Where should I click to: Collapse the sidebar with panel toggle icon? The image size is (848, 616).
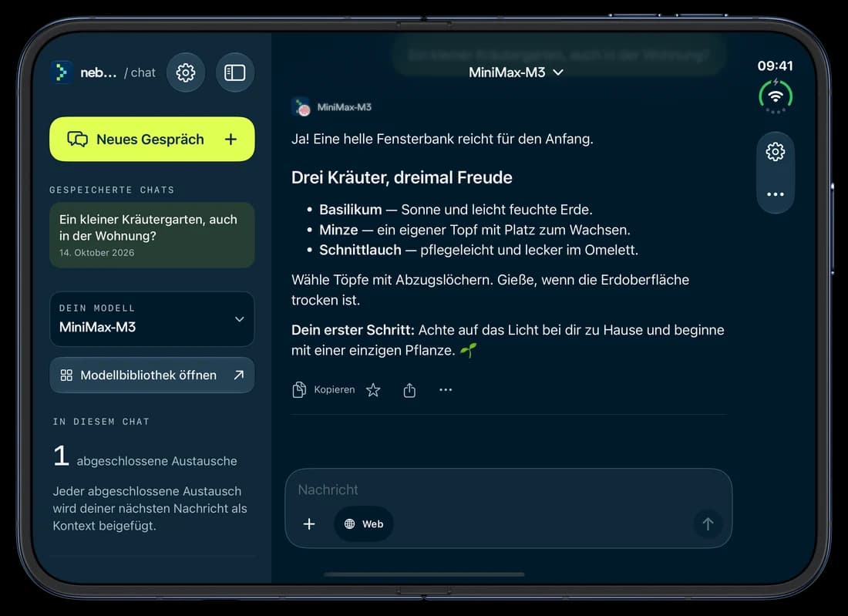tap(234, 72)
